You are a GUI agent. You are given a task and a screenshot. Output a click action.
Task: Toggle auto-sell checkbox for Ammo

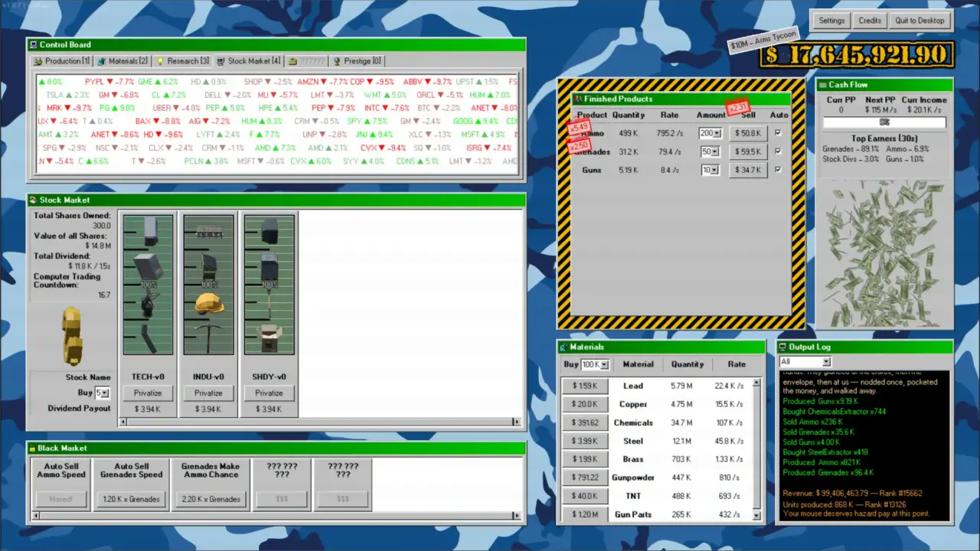[x=779, y=133]
